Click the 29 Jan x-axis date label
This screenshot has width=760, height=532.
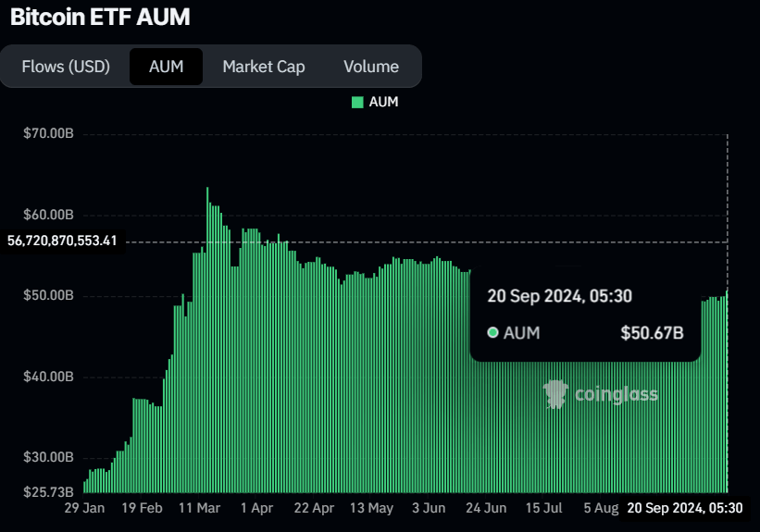point(84,508)
